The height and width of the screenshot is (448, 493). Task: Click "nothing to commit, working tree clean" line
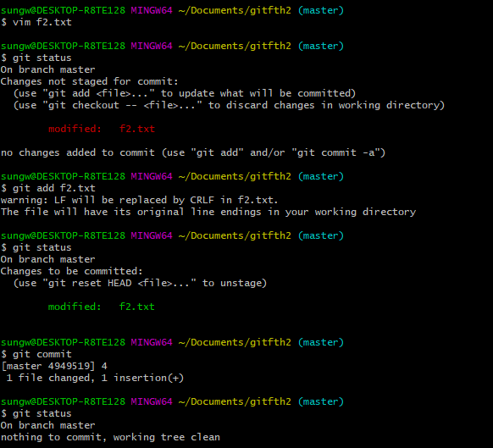pyautogui.click(x=110, y=437)
